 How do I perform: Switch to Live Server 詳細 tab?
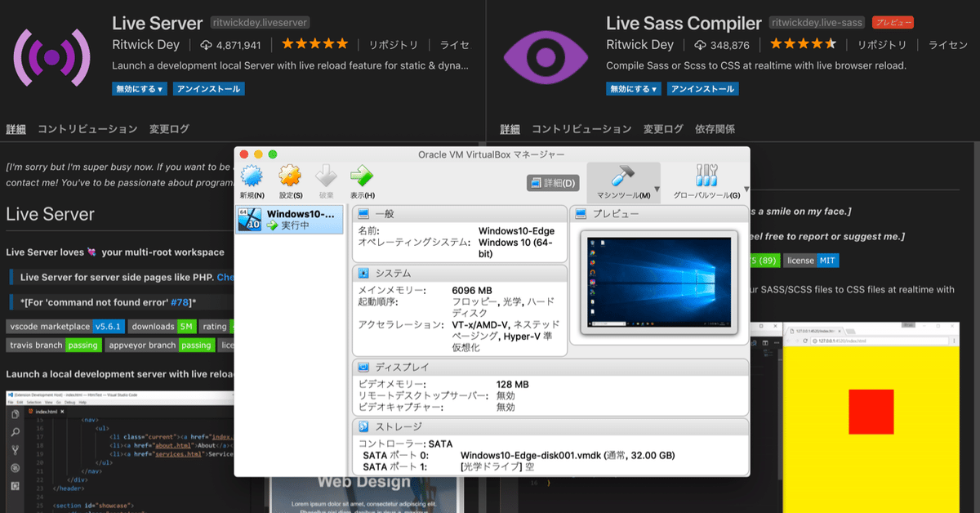[x=16, y=129]
